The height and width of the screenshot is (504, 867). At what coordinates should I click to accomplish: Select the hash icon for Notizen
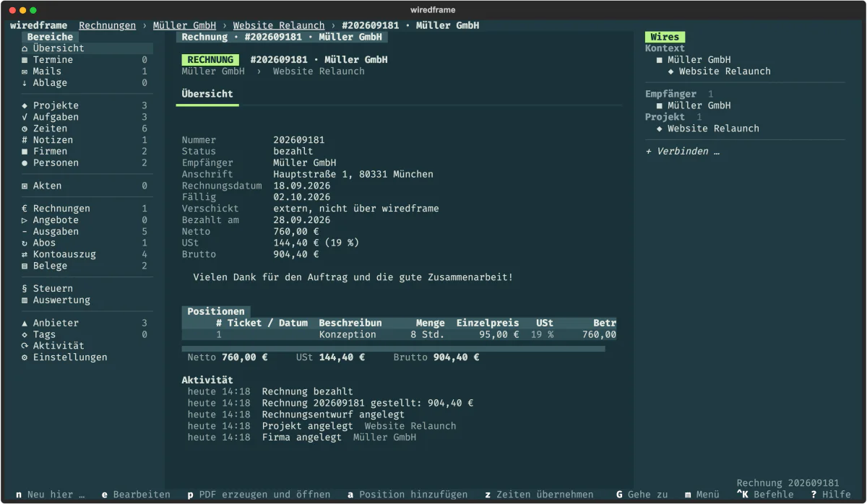pyautogui.click(x=25, y=140)
